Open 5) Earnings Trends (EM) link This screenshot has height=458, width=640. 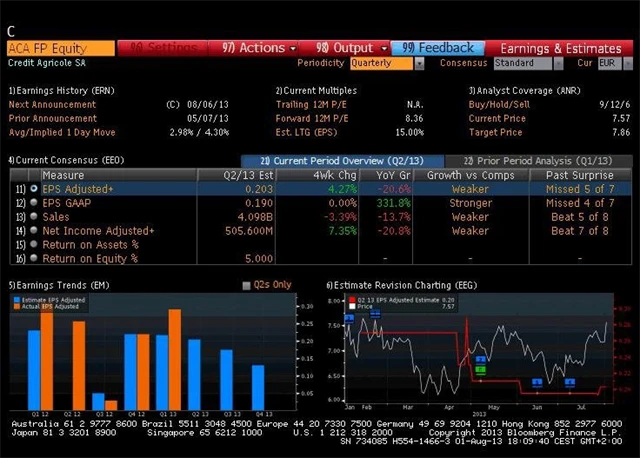pos(59,285)
